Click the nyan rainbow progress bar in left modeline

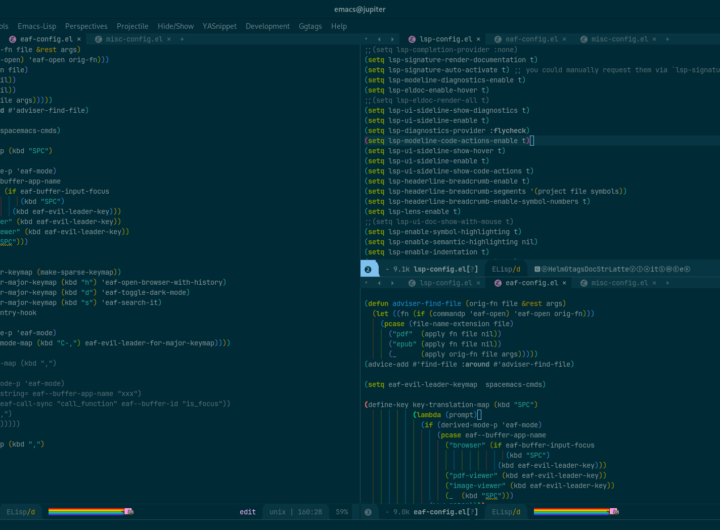90,511
